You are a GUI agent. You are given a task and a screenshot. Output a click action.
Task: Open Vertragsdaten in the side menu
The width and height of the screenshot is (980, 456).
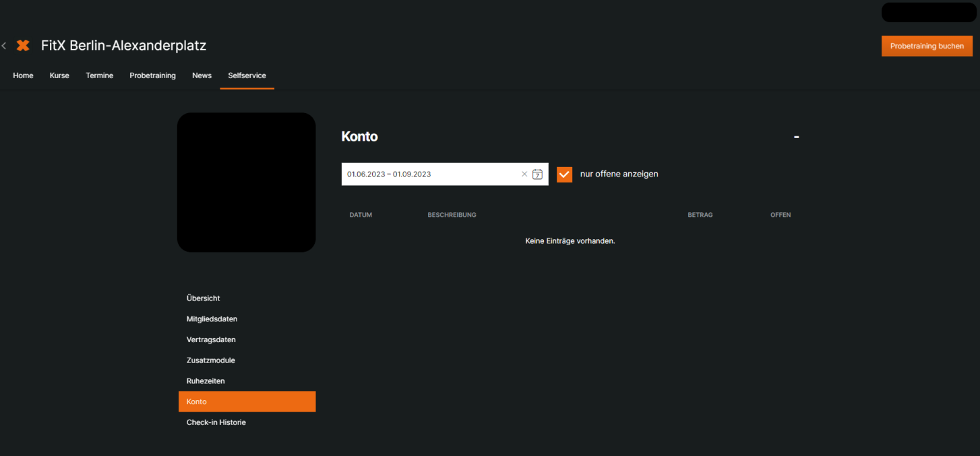[211, 340]
